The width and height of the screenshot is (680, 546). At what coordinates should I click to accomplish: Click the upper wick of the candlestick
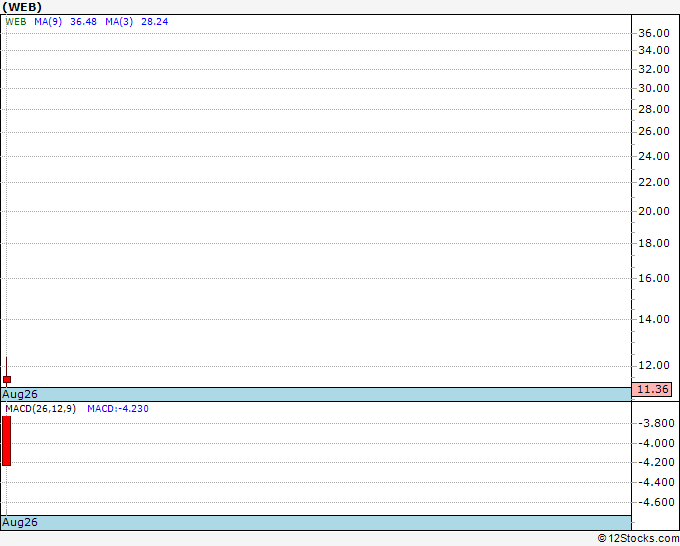point(7,367)
